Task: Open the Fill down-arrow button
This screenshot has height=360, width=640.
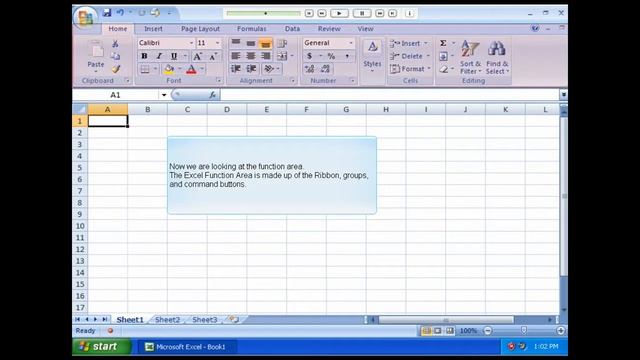Action: [x=443, y=56]
